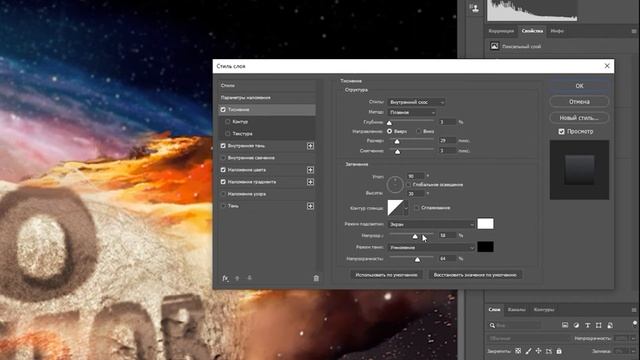This screenshot has width=640, height=360.
Task: Add another Color Overlay with plus icon
Action: click(x=310, y=170)
